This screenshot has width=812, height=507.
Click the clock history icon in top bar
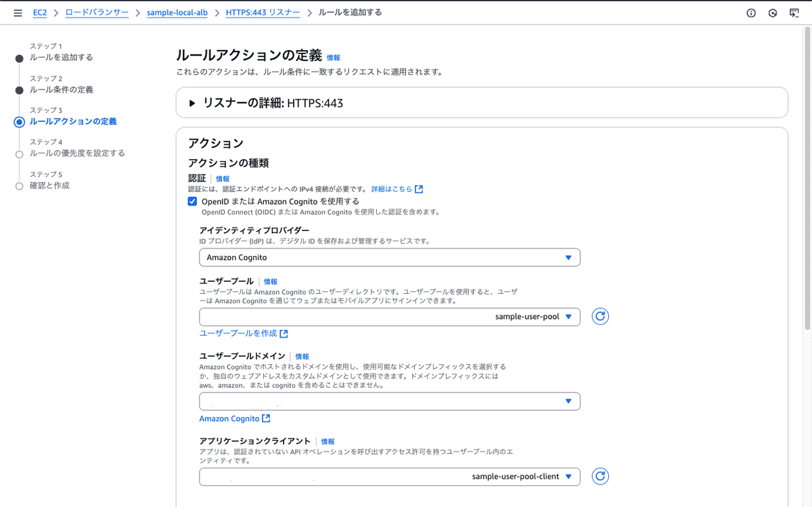click(x=773, y=13)
